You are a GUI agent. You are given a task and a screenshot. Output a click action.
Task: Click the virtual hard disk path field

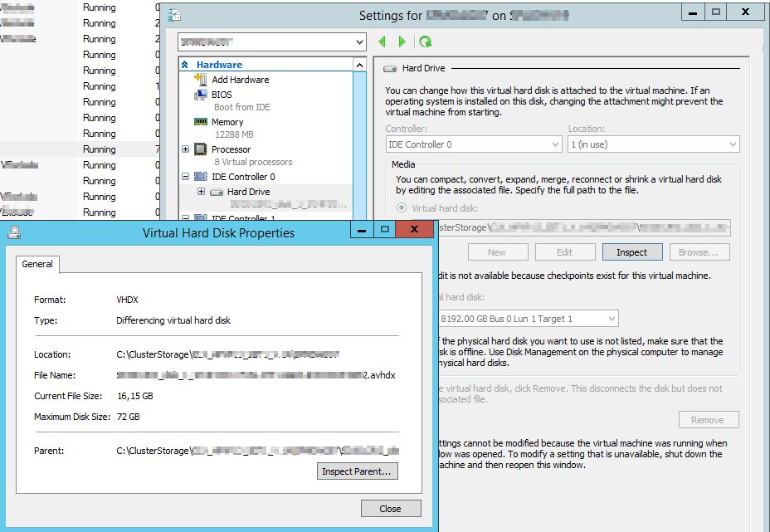coord(582,227)
